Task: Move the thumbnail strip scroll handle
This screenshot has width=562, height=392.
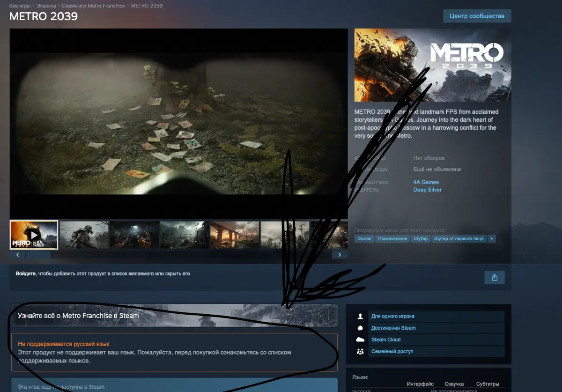Action: (x=38, y=255)
